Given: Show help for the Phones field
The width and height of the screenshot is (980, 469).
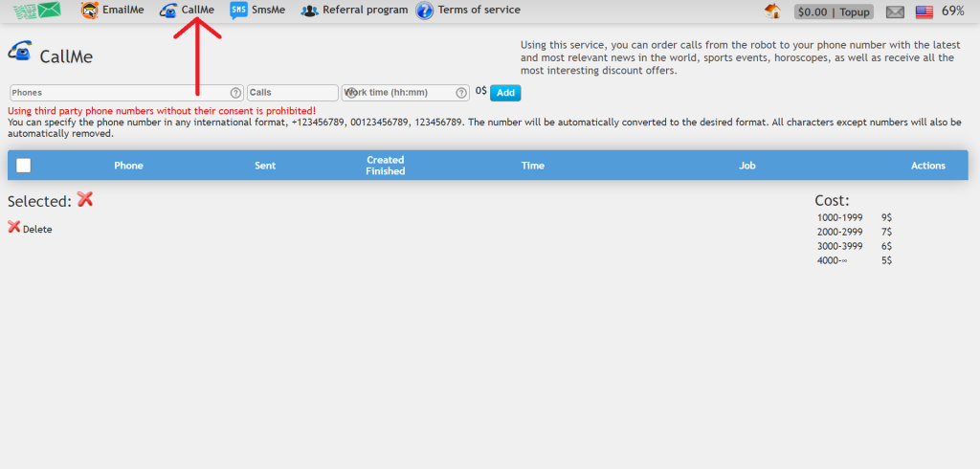Looking at the screenshot, I should (x=235, y=93).
